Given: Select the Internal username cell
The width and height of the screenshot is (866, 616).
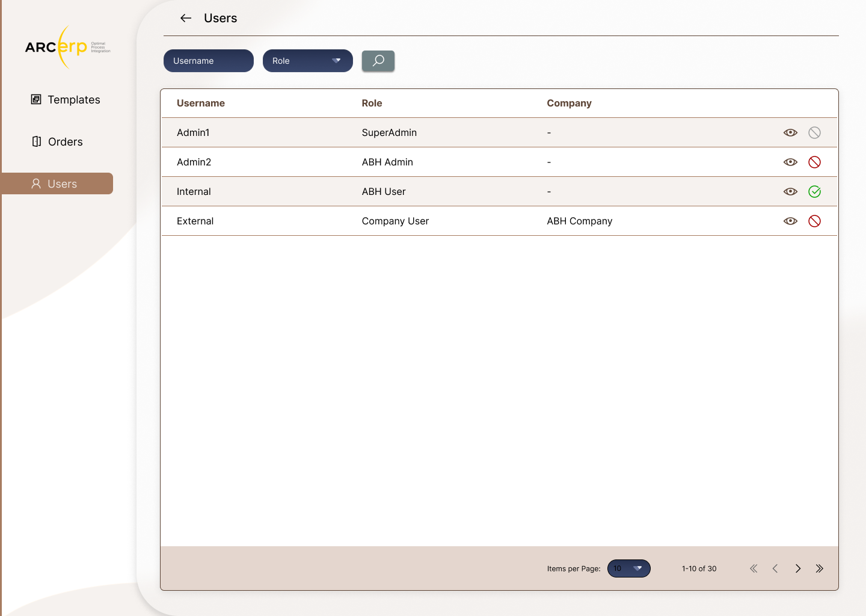Looking at the screenshot, I should (x=194, y=191).
